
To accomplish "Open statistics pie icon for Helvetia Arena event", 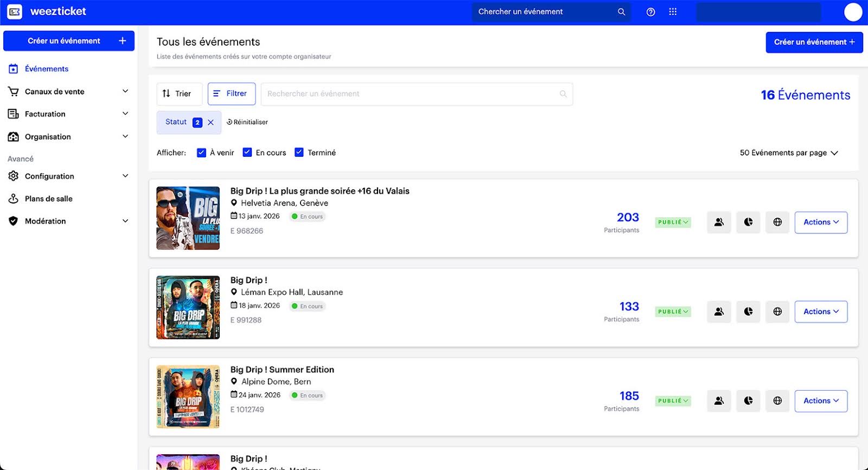I will 748,223.
